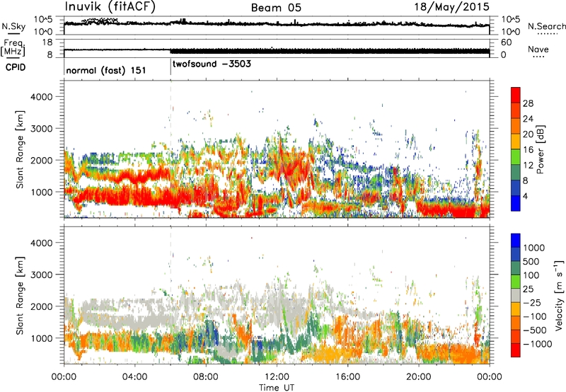Click '1000' range tick on power panel

pos(42,192)
